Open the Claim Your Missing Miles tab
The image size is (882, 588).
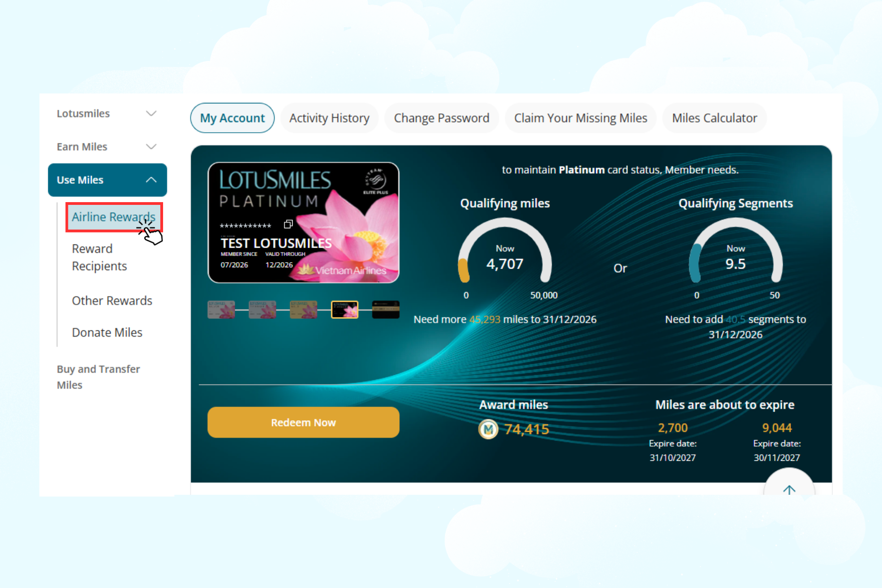click(581, 118)
